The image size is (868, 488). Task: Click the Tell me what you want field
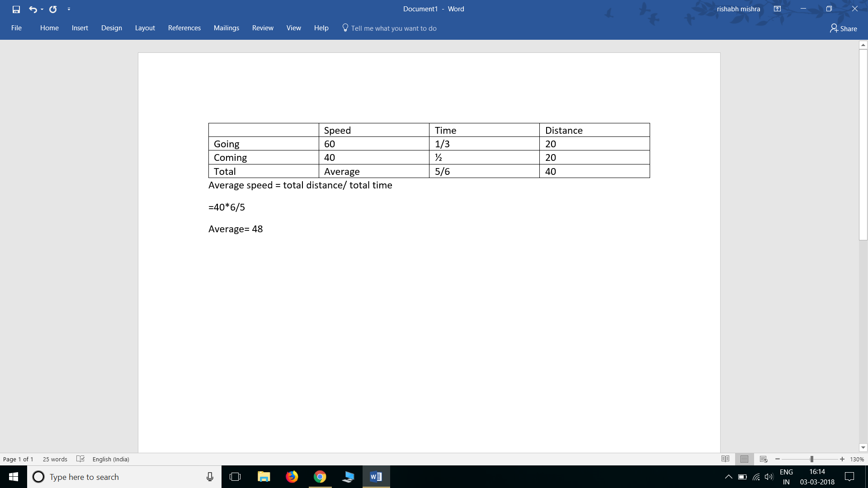coord(394,28)
